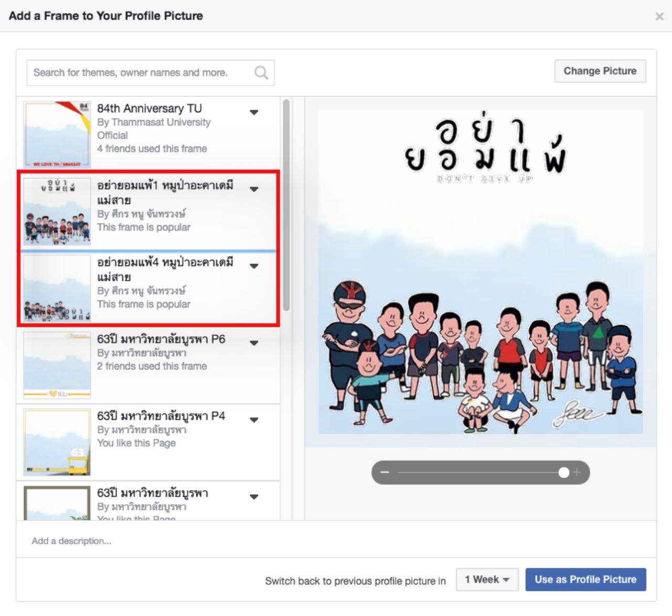Click the minus icon on zoom slider
This screenshot has height=616, width=672.
pos(385,472)
